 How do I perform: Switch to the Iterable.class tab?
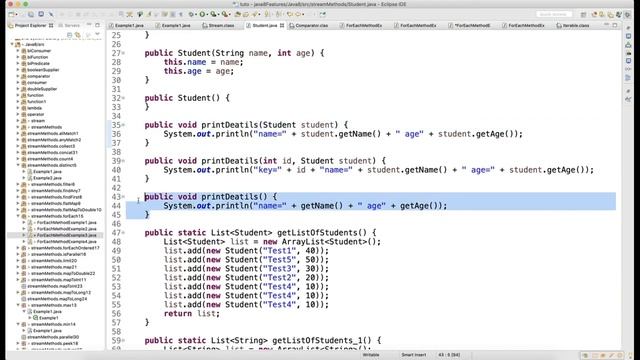(573, 25)
